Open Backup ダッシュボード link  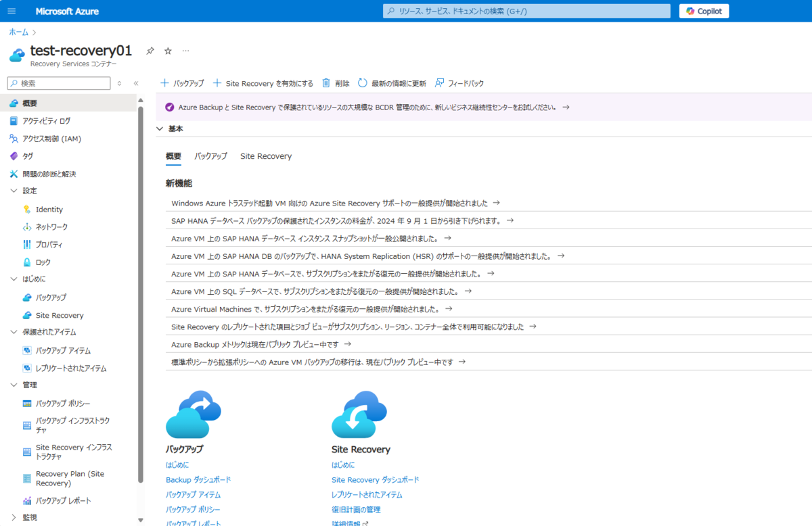198,480
